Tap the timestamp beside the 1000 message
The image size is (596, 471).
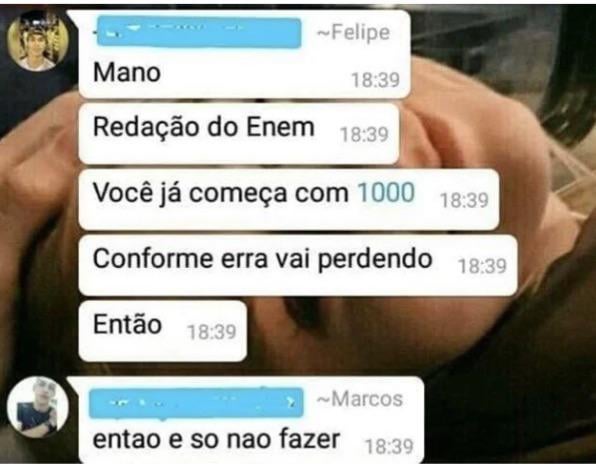point(464,200)
